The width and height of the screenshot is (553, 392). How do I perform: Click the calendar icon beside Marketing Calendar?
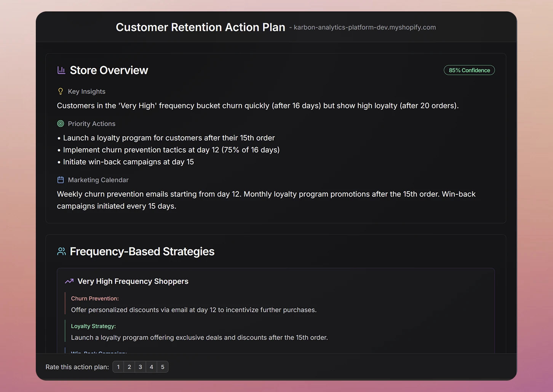click(x=60, y=180)
